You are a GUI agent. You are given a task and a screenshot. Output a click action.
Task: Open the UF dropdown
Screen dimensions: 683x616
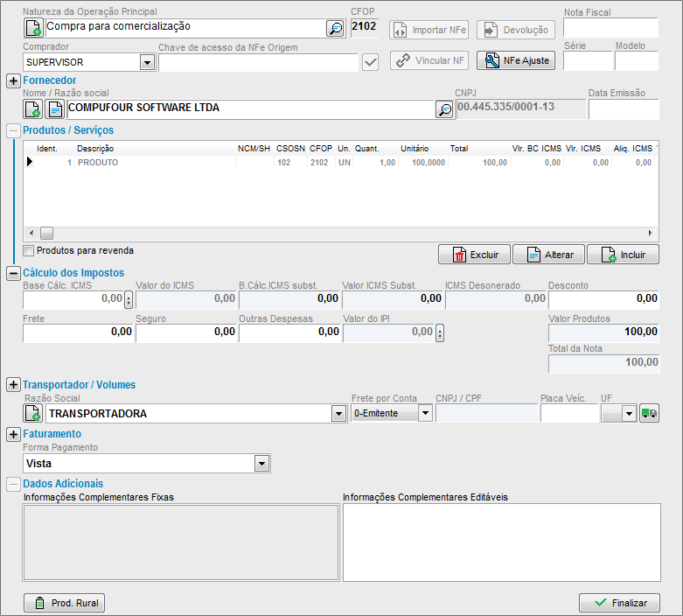pyautogui.click(x=629, y=413)
